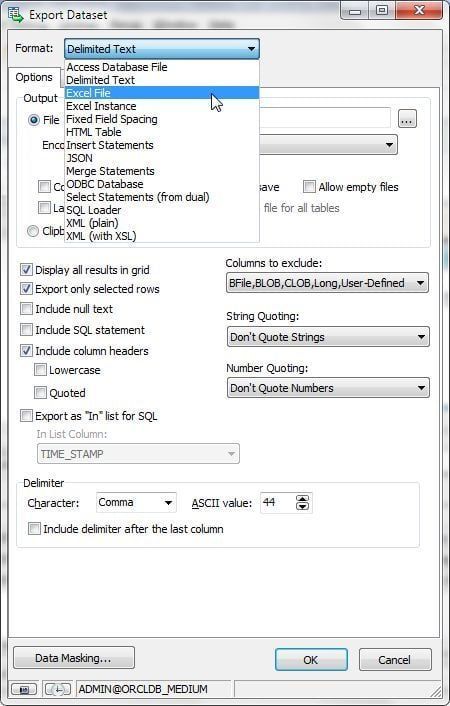Screen dimensions: 450x706
Task: Select the File output radio button
Action: click(x=33, y=120)
